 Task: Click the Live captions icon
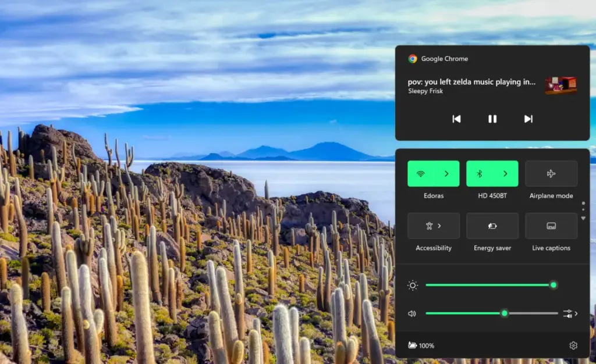pos(551,226)
